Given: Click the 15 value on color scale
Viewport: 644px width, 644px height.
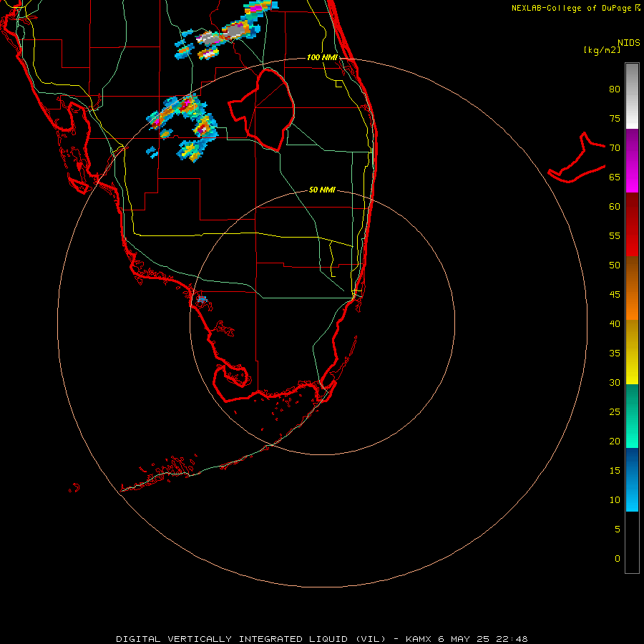Looking at the screenshot, I should pyautogui.click(x=615, y=471).
